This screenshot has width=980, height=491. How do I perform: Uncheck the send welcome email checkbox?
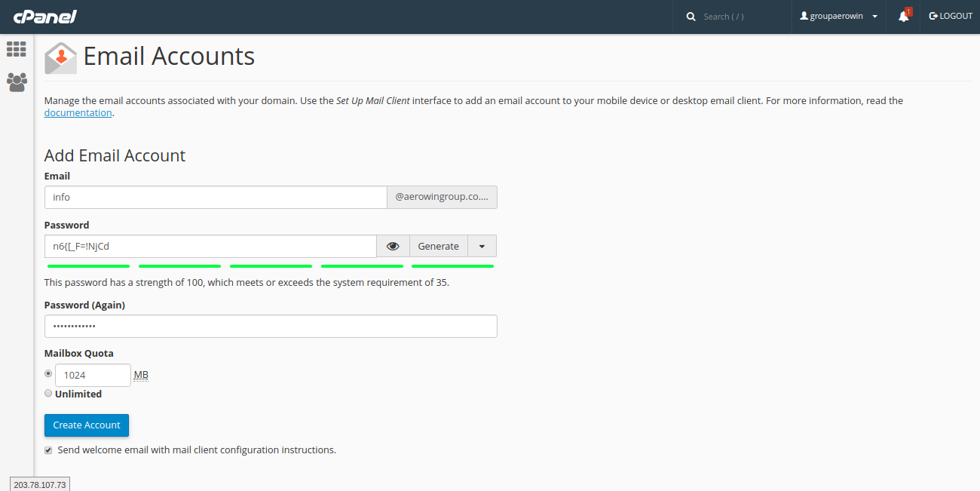tap(48, 450)
